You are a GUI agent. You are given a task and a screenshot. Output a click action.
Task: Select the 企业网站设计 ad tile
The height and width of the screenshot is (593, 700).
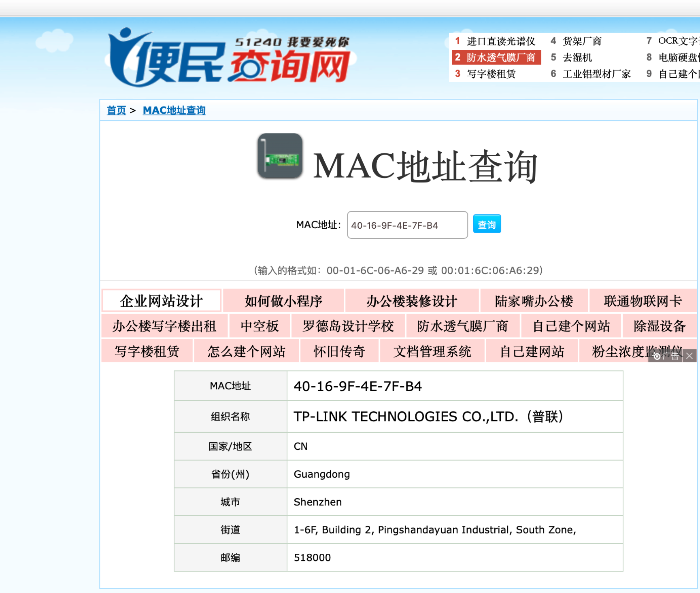(161, 301)
